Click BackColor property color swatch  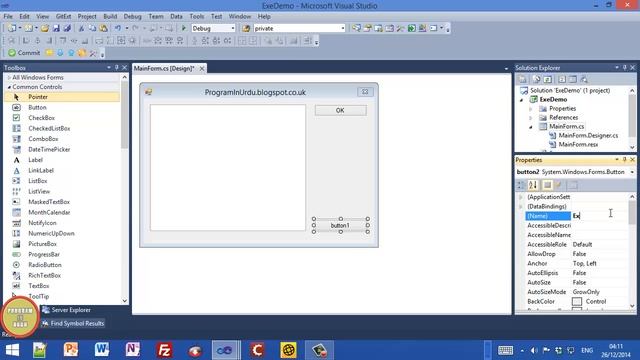click(x=577, y=302)
